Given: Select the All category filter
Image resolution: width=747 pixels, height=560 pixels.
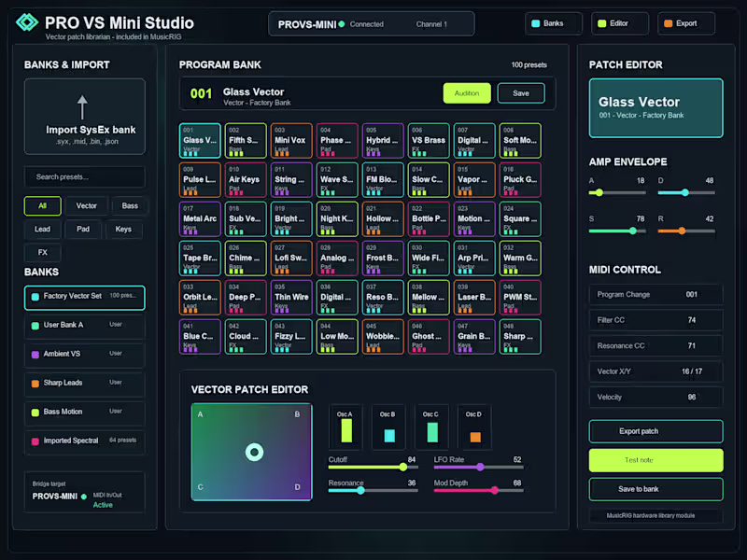Looking at the screenshot, I should pos(42,205).
